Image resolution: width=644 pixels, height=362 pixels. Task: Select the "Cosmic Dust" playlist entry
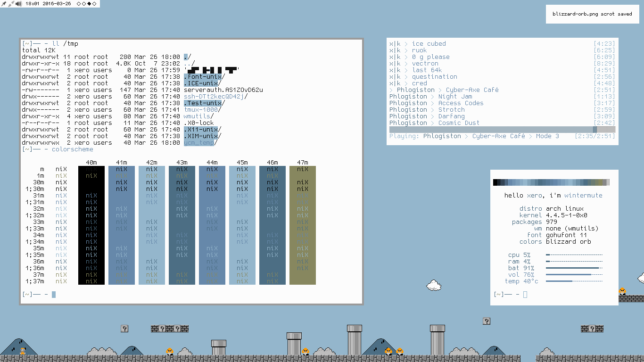(x=459, y=123)
